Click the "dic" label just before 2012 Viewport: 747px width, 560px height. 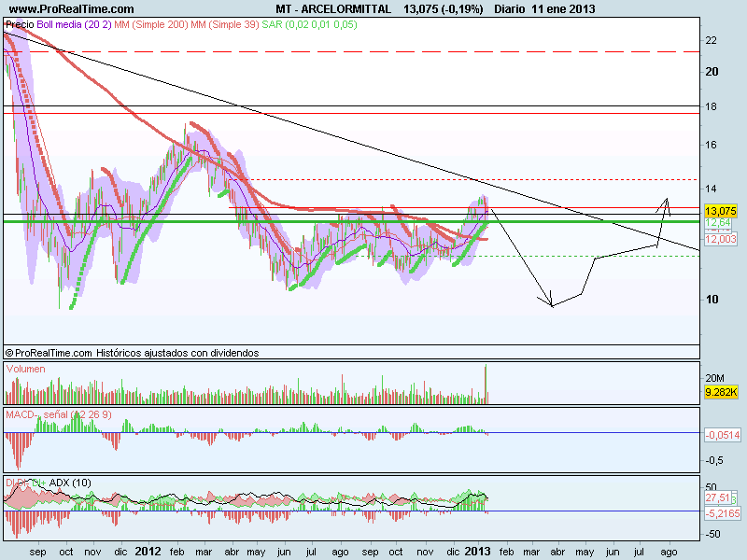120,552
